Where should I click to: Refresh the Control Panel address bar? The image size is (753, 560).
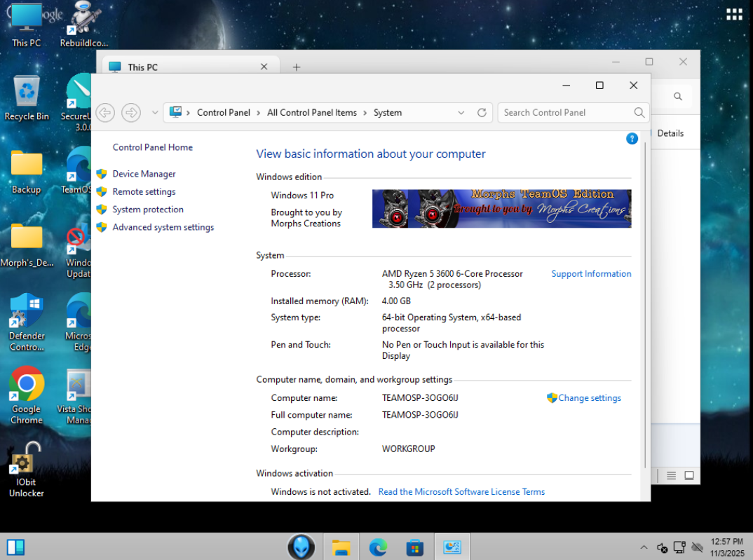[482, 112]
